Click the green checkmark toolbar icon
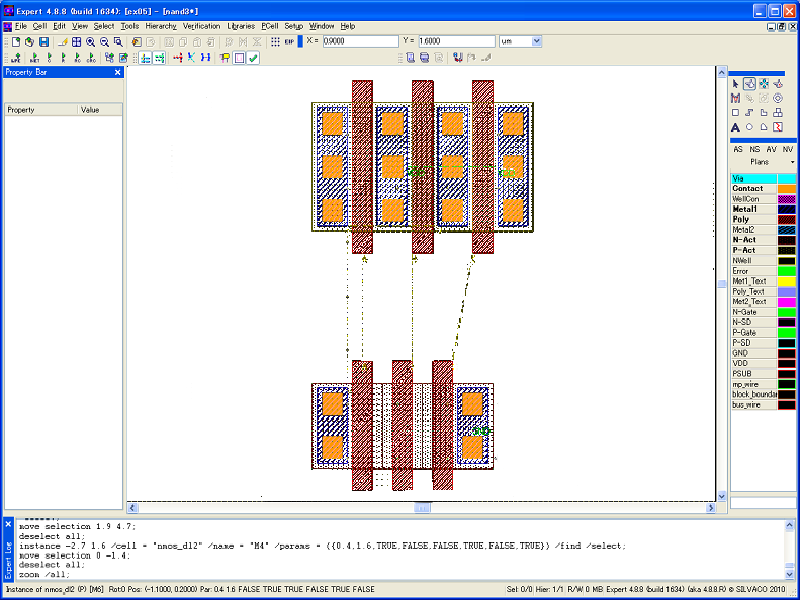The image size is (800, 600). point(254,58)
